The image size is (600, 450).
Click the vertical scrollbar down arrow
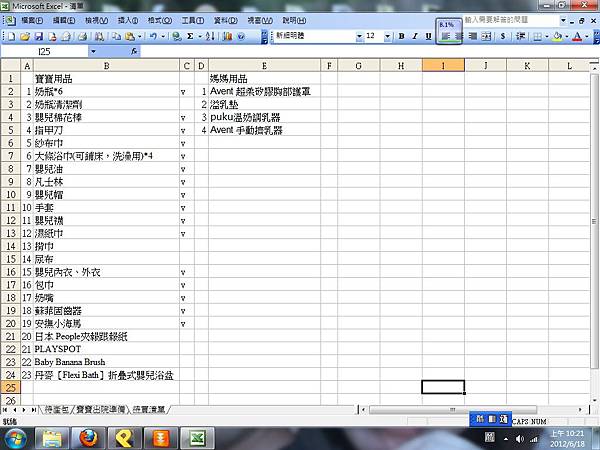click(x=595, y=400)
